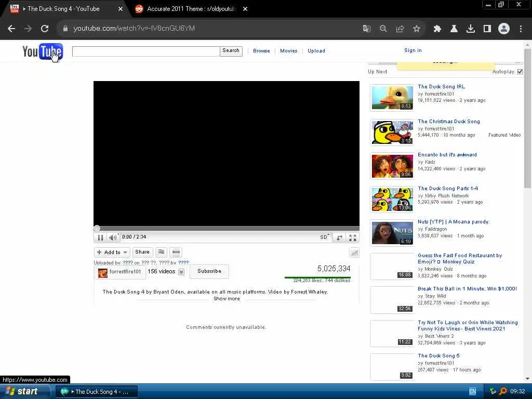Click the share page icon in address bar
The image size is (532, 399).
click(400, 29)
